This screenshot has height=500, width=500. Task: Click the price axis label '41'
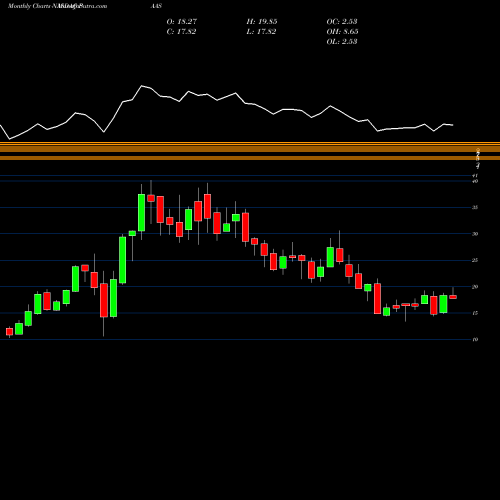pyautogui.click(x=475, y=175)
